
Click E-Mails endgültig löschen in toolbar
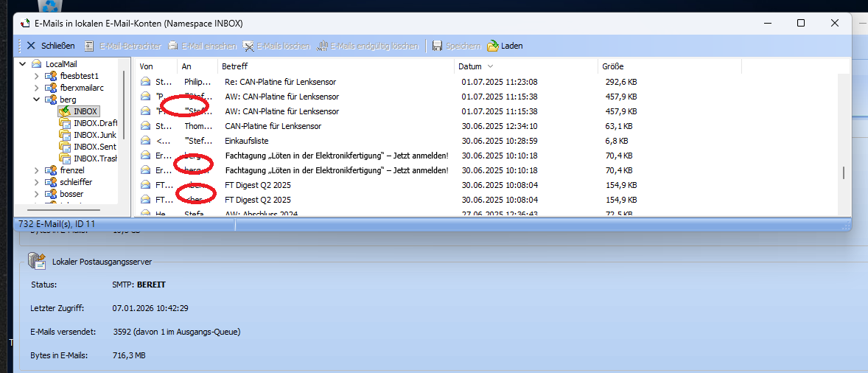(367, 46)
